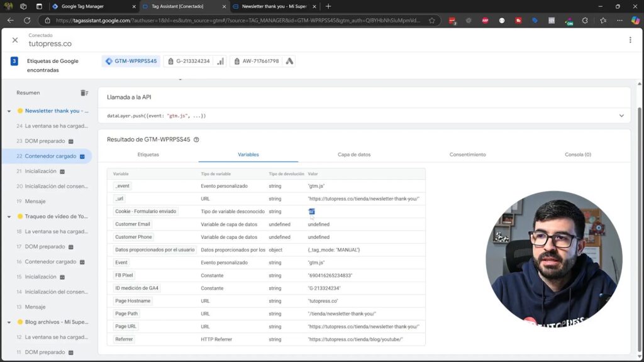Reload the current page
The height and width of the screenshot is (362, 644).
tap(27, 21)
